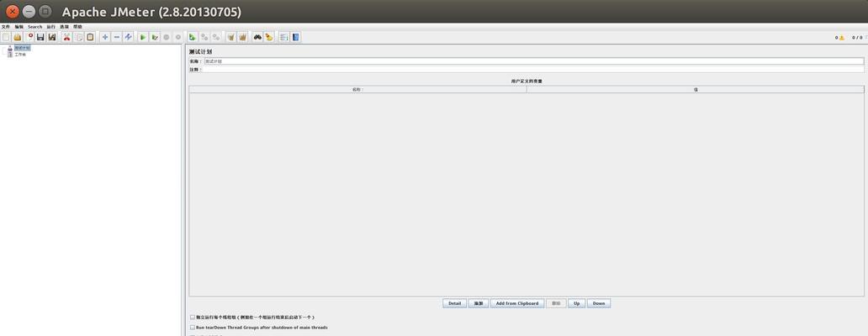Select the 测试计划 tree node
The image size is (868, 336).
[22, 48]
